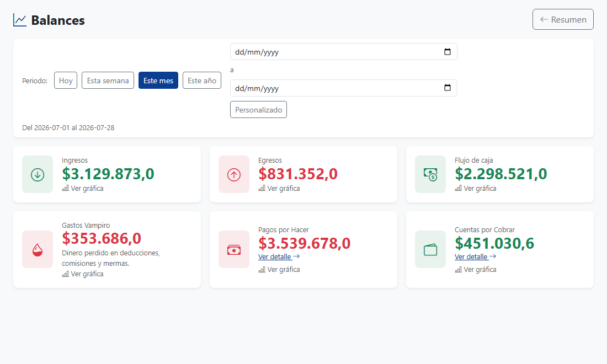Open Ver detalle for Cuentas por Cobrar

tap(475, 256)
